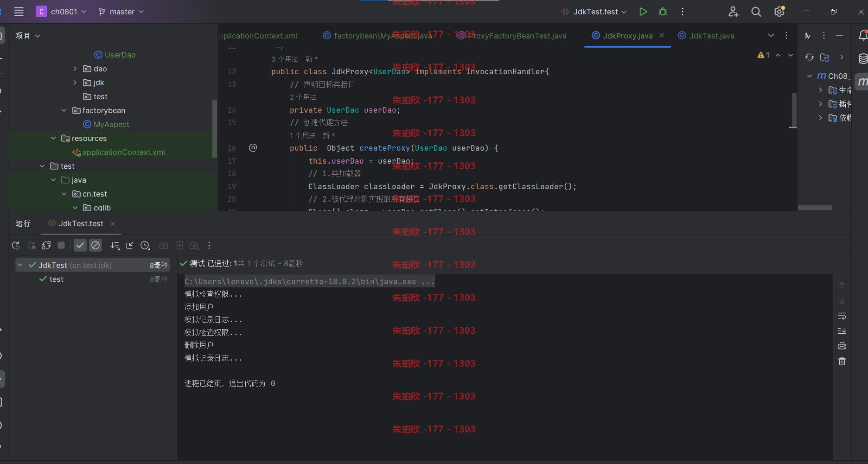Jump up the stack trace arrow
Image resolution: width=868 pixels, height=464 pixels.
(842, 286)
